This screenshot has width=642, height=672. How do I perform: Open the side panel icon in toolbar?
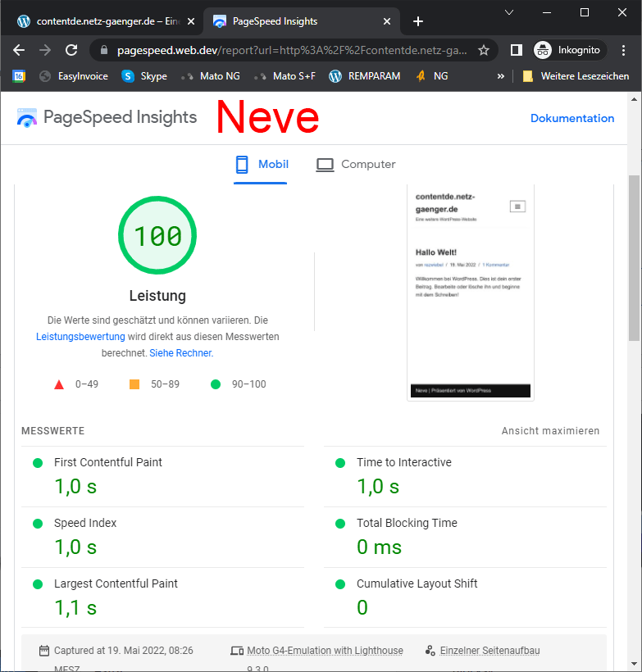[x=517, y=50]
